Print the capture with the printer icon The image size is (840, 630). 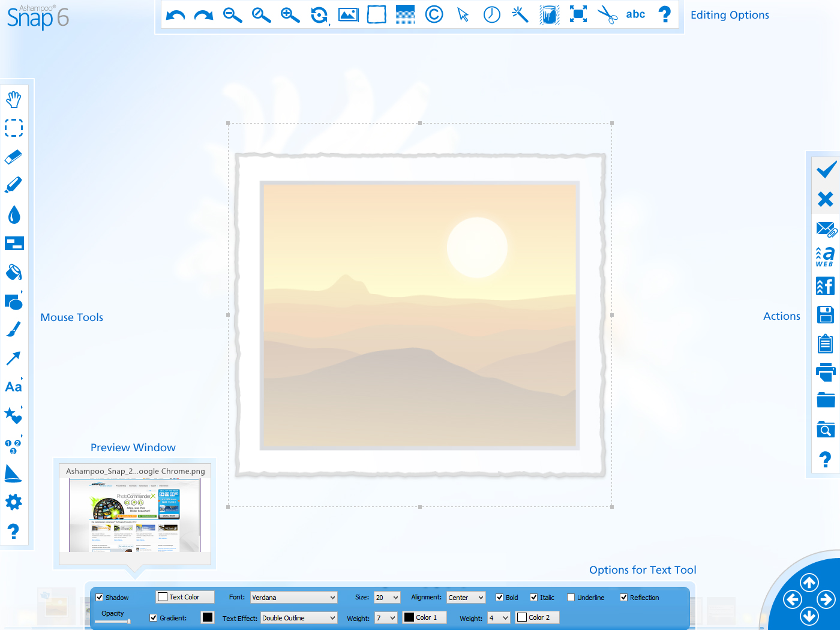[x=826, y=373]
